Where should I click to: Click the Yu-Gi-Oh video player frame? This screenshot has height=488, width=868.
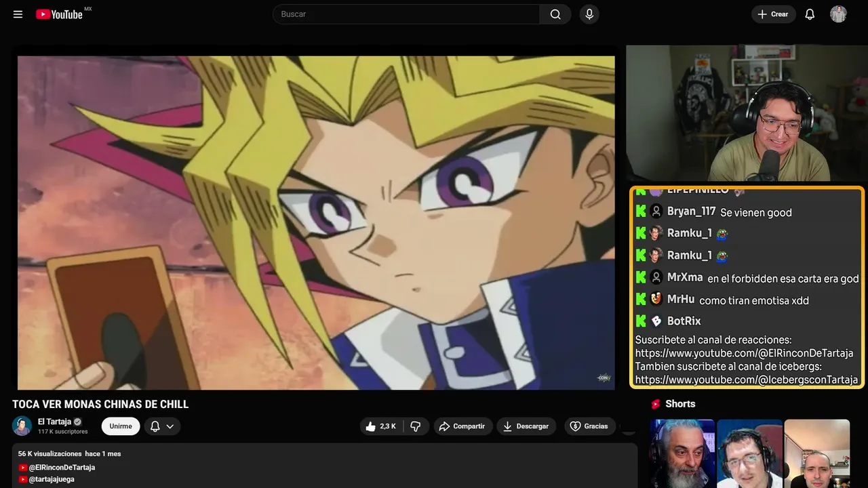[x=316, y=222]
